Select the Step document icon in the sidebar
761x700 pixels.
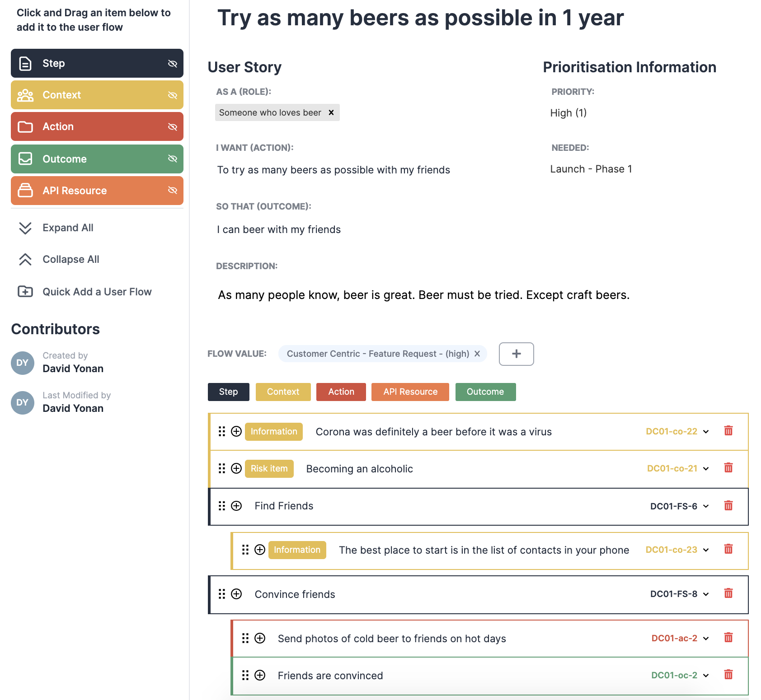point(25,63)
